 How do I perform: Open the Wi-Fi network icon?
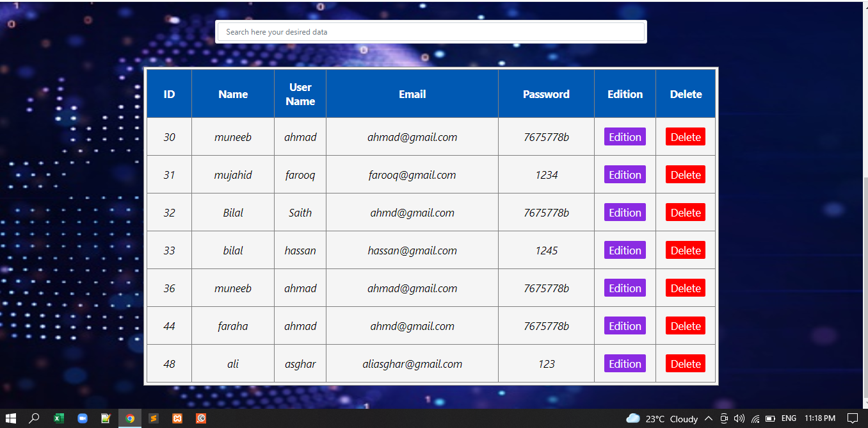tap(755, 418)
